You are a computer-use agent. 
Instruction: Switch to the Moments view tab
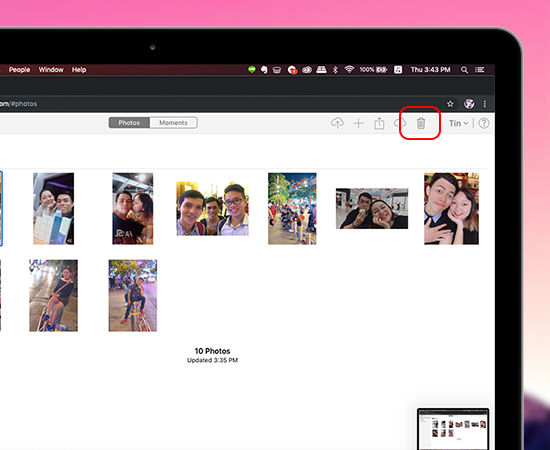(x=173, y=123)
